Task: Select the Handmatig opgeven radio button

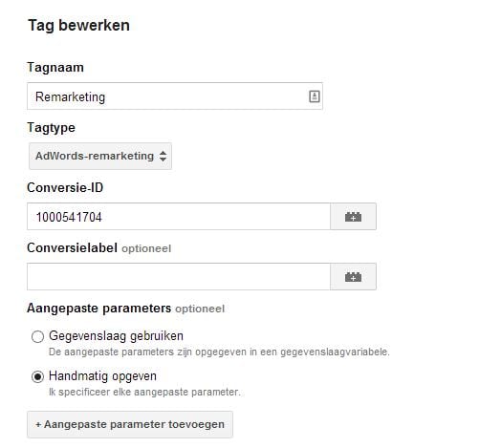Action: pos(37,376)
